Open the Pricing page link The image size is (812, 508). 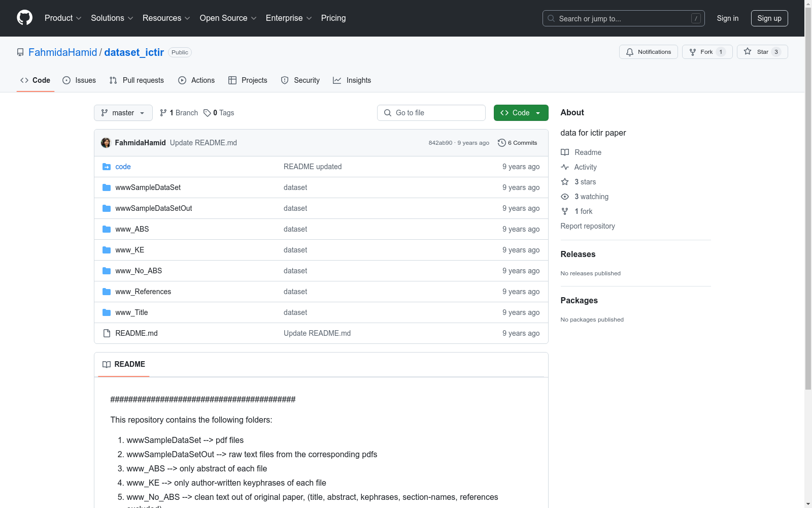pos(333,18)
